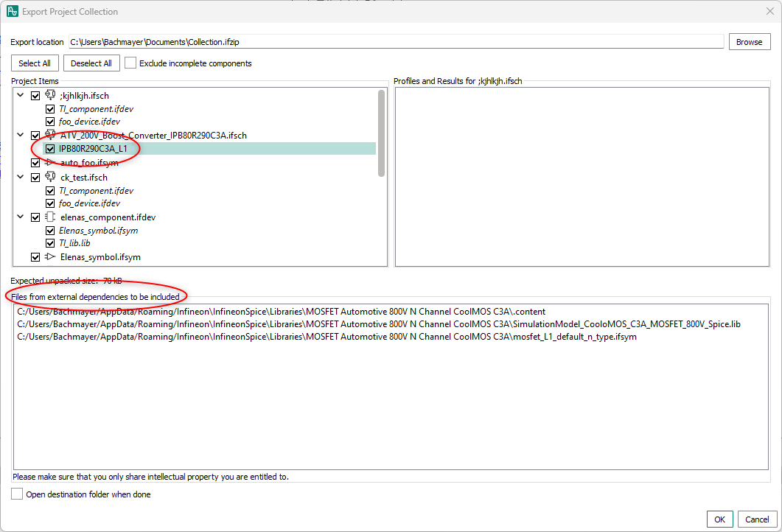Collapse the ATV_200V_Boost_Converter tree node

[x=21, y=135]
